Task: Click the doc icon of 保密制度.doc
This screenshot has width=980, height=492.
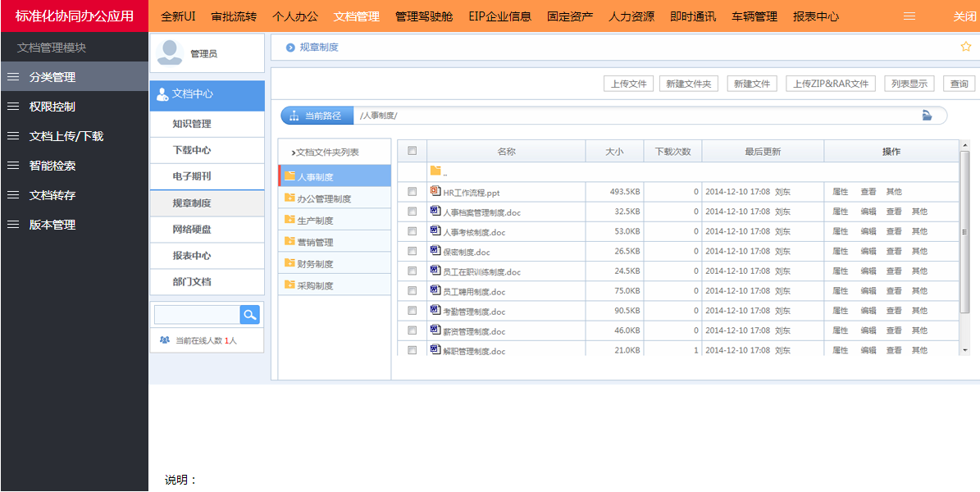Action: coord(435,251)
